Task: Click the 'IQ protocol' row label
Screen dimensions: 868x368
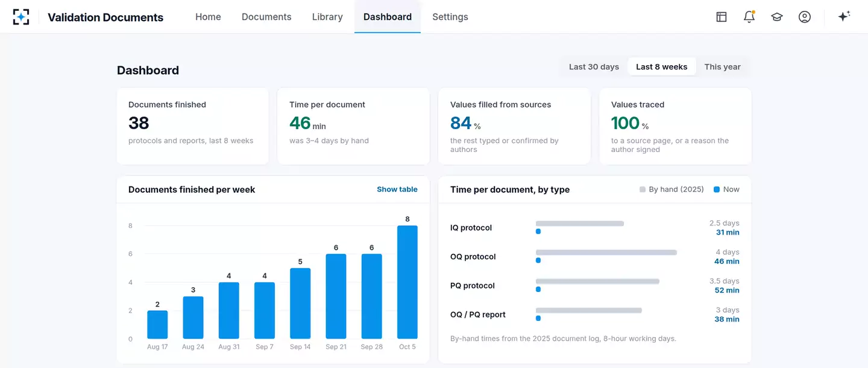Action: [x=471, y=228]
